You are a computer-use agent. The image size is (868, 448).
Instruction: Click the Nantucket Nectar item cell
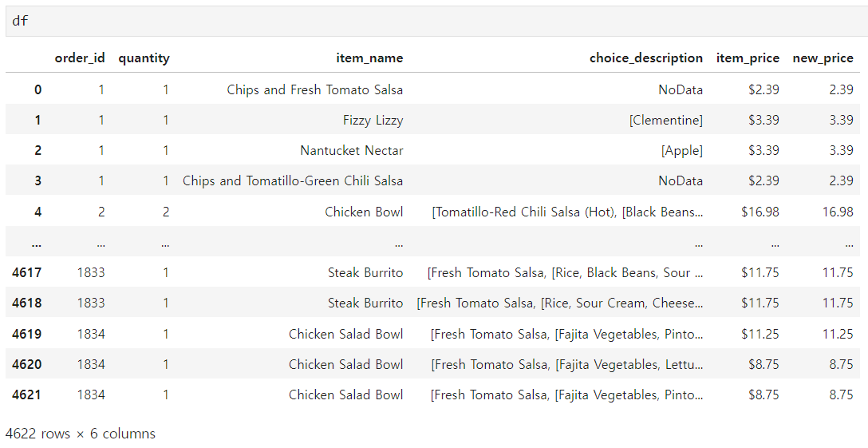tap(352, 151)
